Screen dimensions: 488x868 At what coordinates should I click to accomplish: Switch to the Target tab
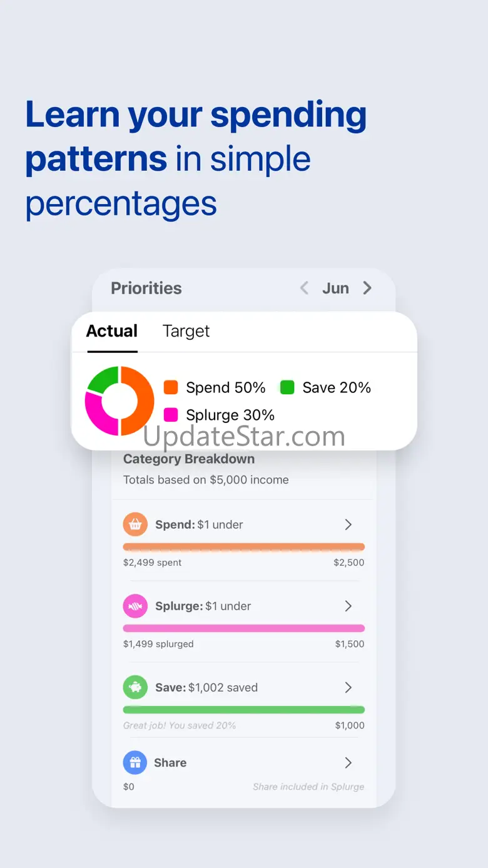pos(186,331)
